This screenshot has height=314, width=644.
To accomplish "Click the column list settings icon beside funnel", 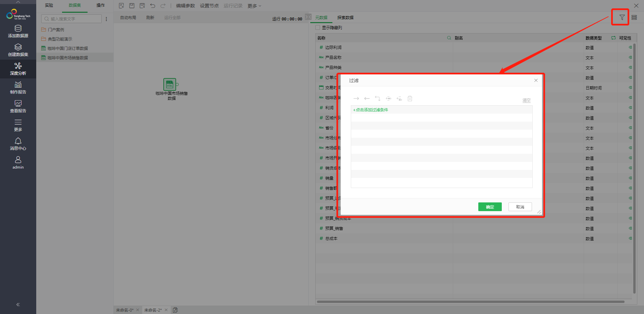I will click(x=634, y=17).
